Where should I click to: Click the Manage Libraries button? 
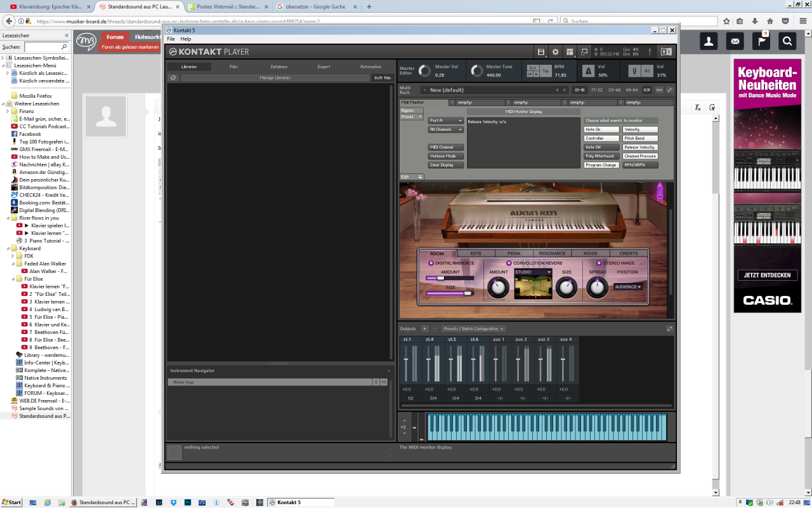(x=275, y=77)
